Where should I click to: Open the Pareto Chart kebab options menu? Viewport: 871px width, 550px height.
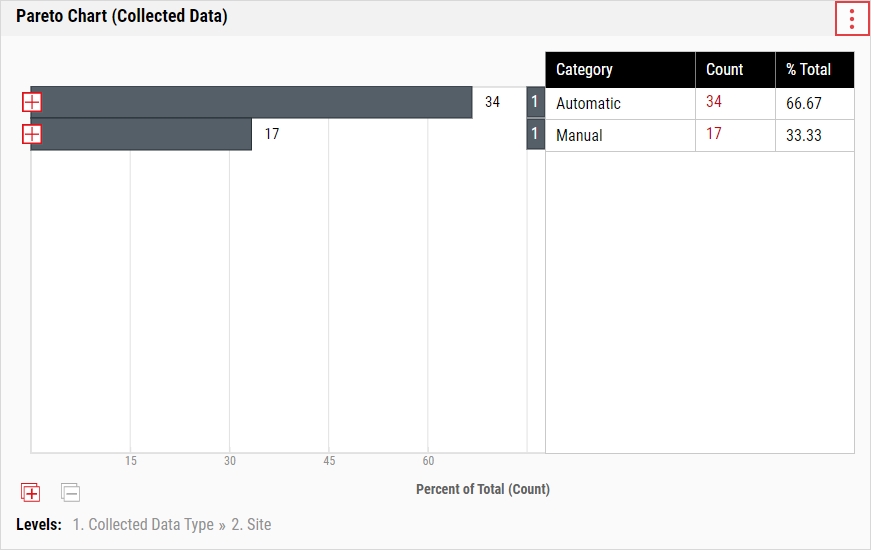[852, 19]
